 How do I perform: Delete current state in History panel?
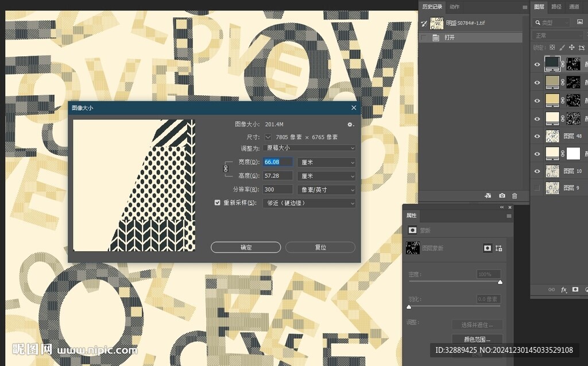point(514,196)
